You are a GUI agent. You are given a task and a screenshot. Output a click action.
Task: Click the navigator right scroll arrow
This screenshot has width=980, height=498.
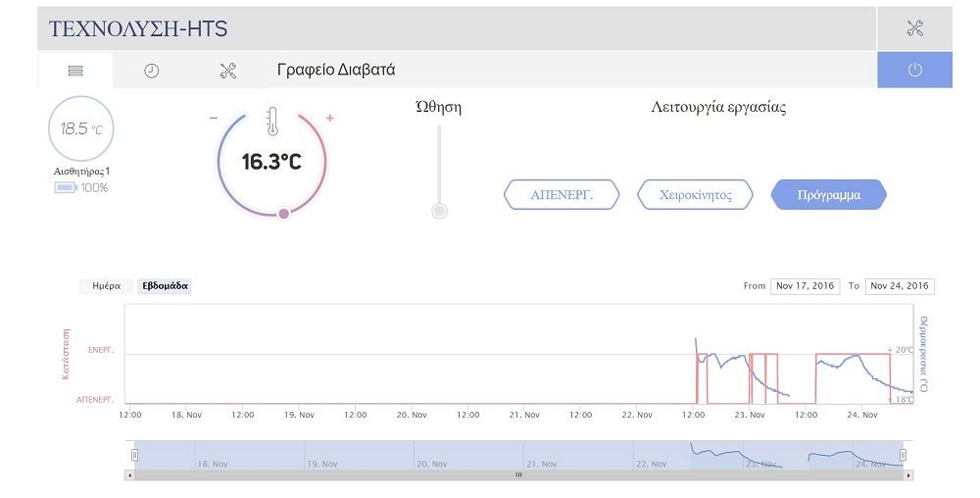[x=908, y=475]
